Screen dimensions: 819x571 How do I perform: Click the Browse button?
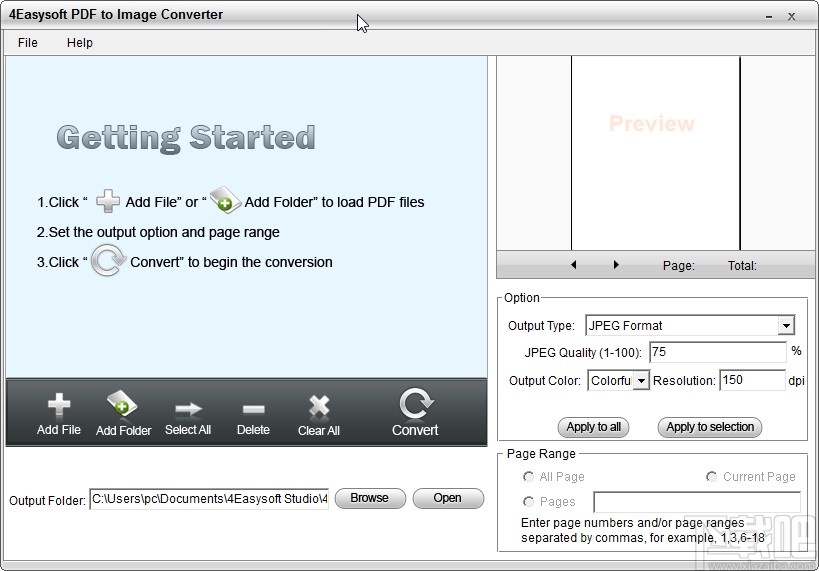pos(370,498)
